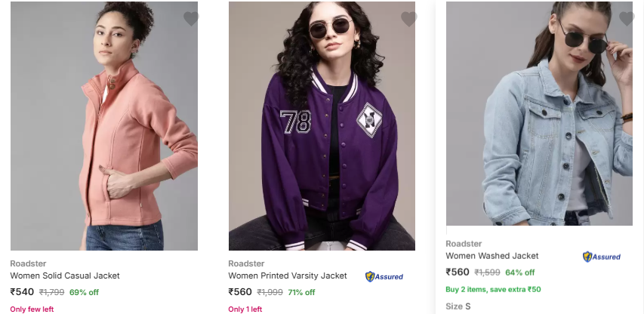Screen dimensions: 644x314
Task: Favorite the denim Washed Jacket with heart
Action: 627,19
